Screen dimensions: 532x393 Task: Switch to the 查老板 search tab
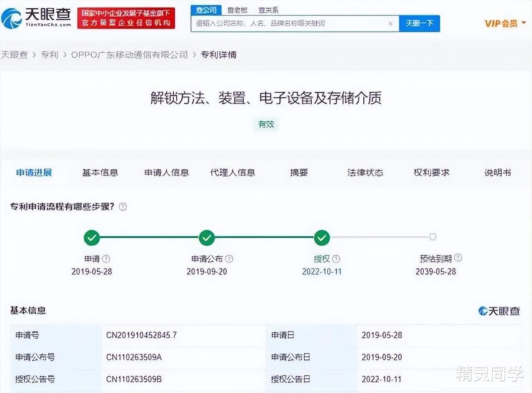click(x=238, y=10)
